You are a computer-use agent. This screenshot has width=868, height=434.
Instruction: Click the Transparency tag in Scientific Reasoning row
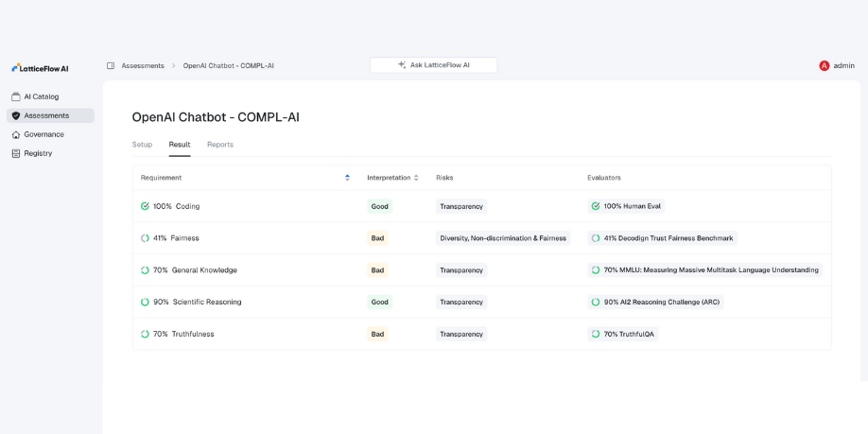tap(461, 302)
